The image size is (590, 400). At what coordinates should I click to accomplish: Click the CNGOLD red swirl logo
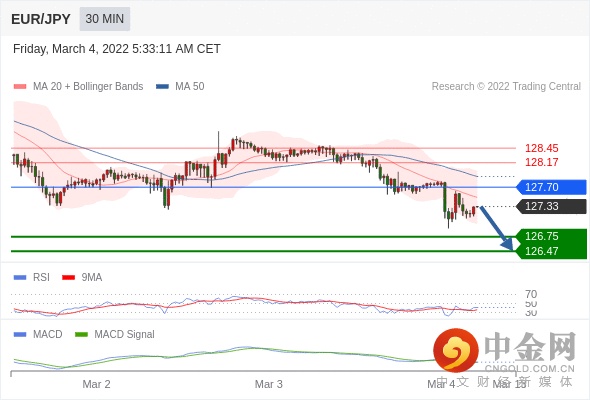click(456, 350)
